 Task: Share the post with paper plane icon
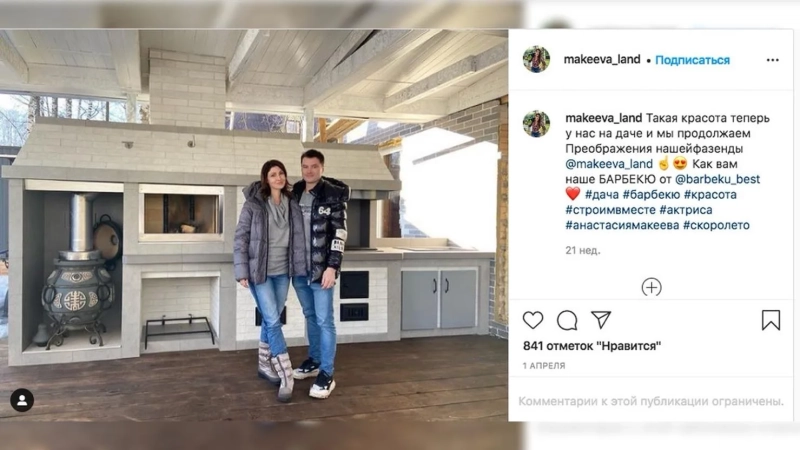(601, 320)
